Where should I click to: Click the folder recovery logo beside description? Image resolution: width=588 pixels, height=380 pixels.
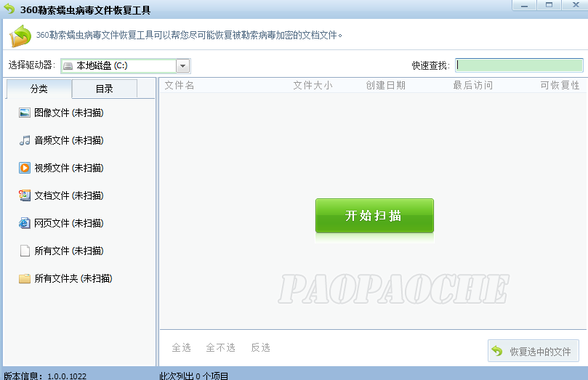coord(20,36)
